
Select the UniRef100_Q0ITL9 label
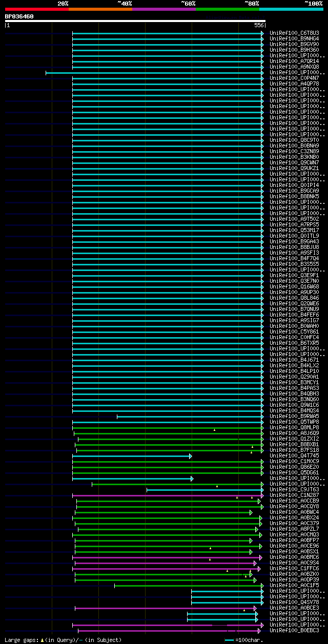click(x=294, y=236)
